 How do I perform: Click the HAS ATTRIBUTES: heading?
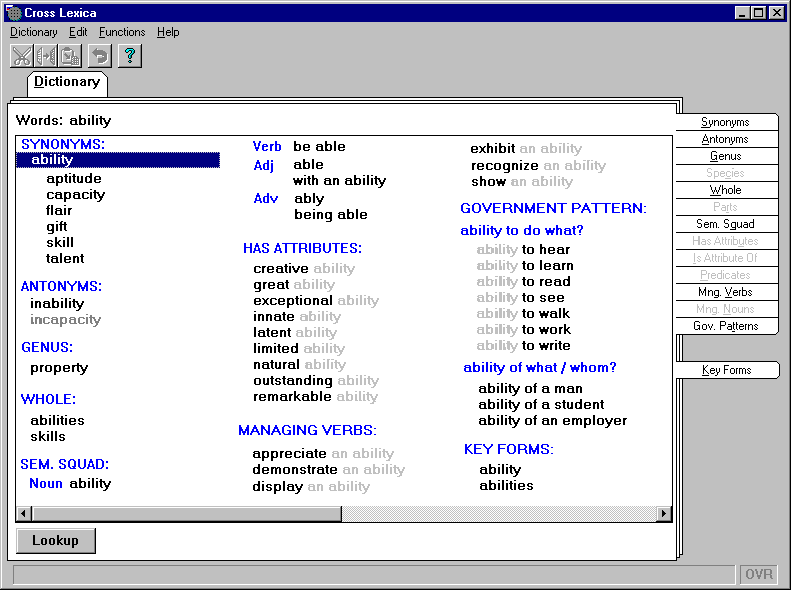pyautogui.click(x=302, y=249)
